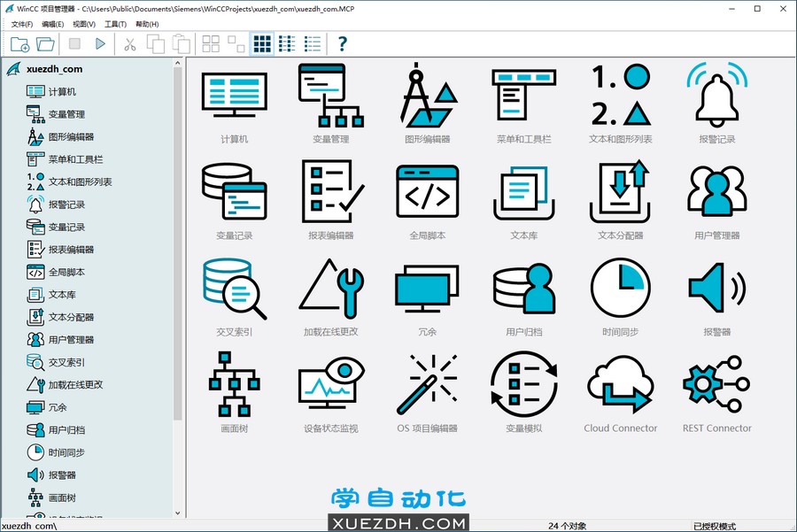Open the 帮助(H) menu
The width and height of the screenshot is (797, 532).
click(x=147, y=24)
